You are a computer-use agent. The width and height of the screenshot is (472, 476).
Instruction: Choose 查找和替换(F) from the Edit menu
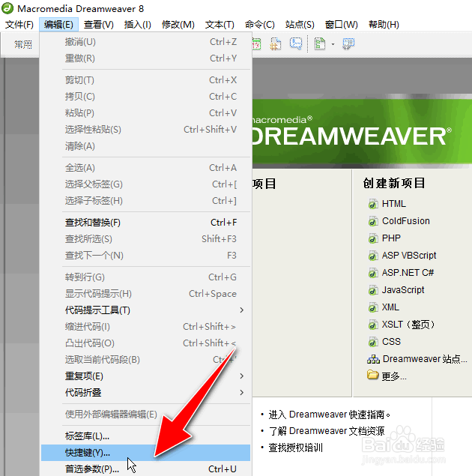coord(145,223)
